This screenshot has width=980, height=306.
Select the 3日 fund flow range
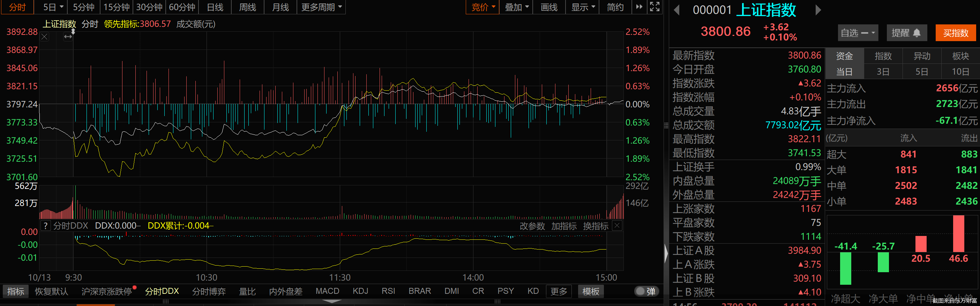(x=883, y=71)
